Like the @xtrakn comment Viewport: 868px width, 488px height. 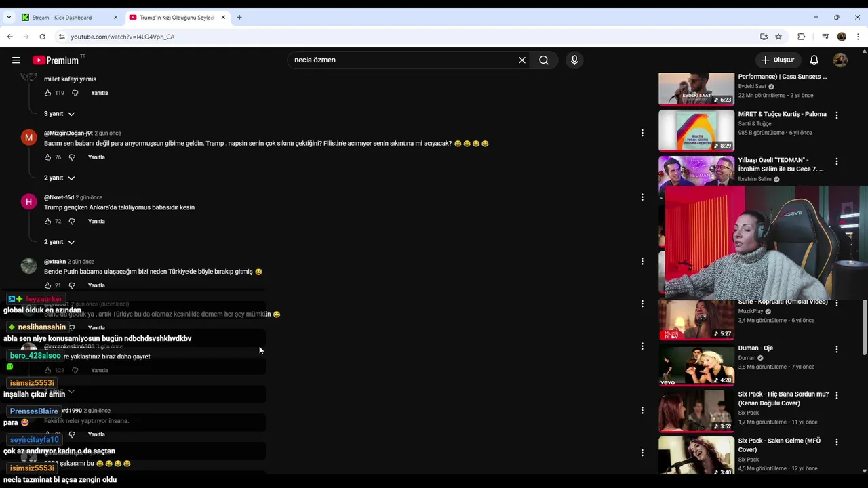pyautogui.click(x=47, y=286)
